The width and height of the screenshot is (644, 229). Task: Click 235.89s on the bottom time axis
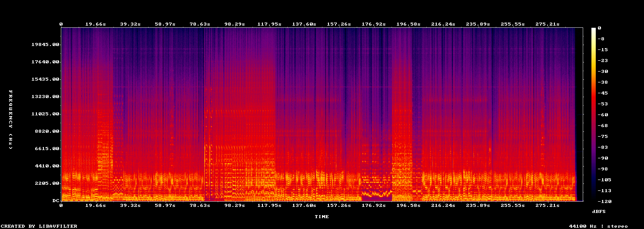[x=478, y=205]
